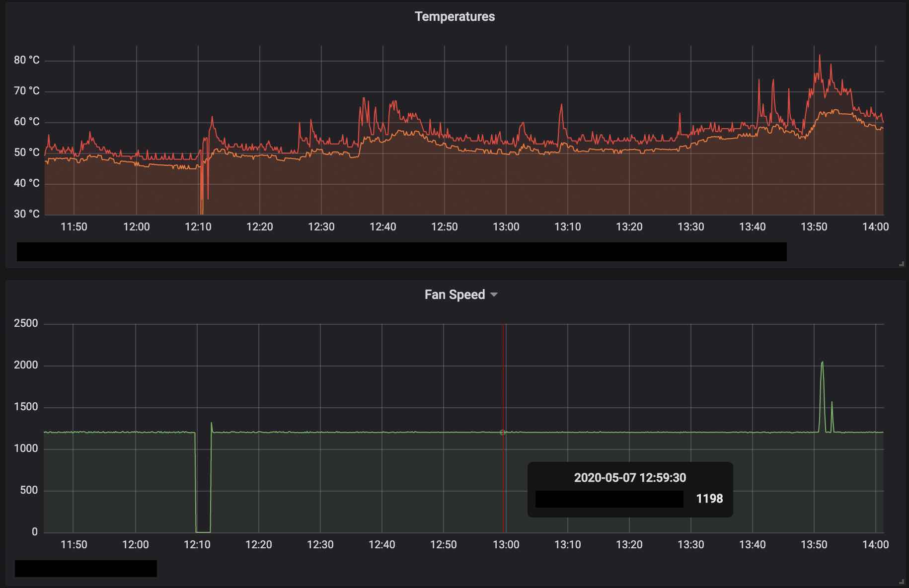The image size is (909, 588).
Task: Click the Fan Speed panel title
Action: point(454,294)
